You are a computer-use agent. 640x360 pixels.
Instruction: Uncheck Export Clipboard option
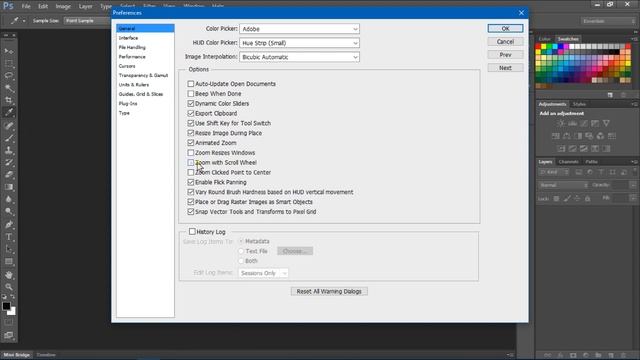(x=191, y=113)
